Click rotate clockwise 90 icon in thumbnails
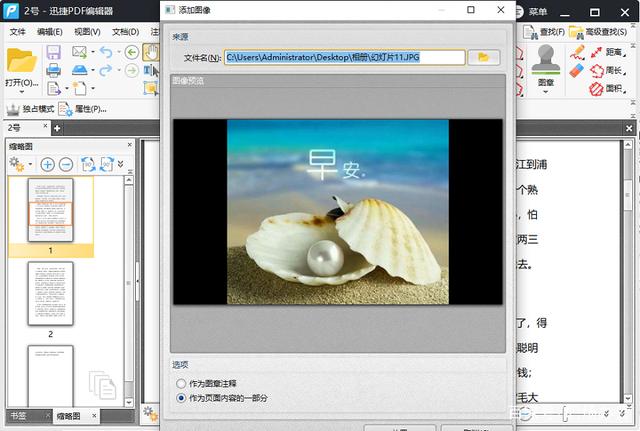Screen dimensions: 640x431 [x=107, y=164]
